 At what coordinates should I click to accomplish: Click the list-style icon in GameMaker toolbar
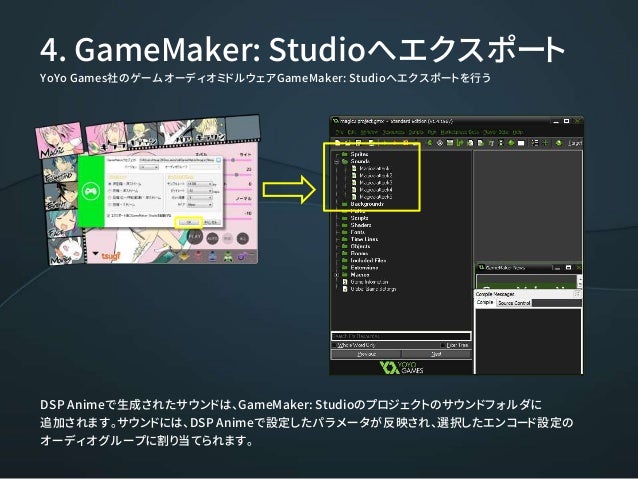point(535,143)
